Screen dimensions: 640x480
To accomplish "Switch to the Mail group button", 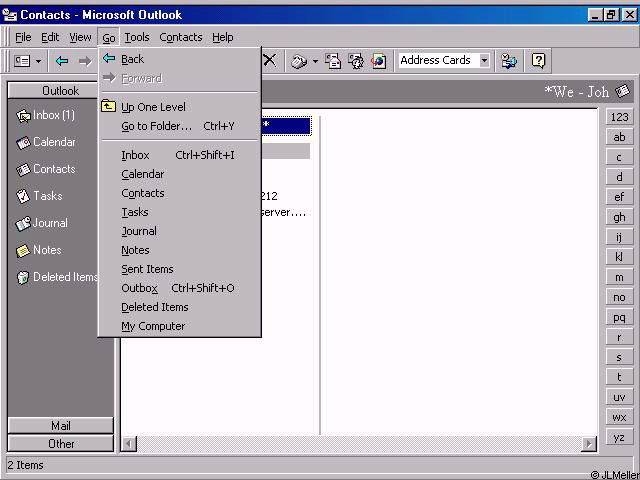I will tap(60, 426).
